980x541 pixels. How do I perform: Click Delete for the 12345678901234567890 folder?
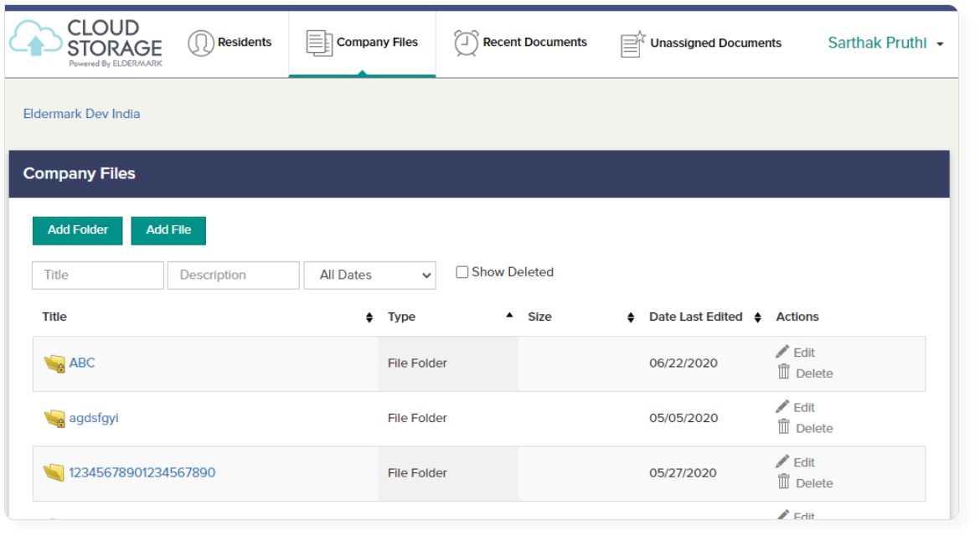(x=814, y=483)
